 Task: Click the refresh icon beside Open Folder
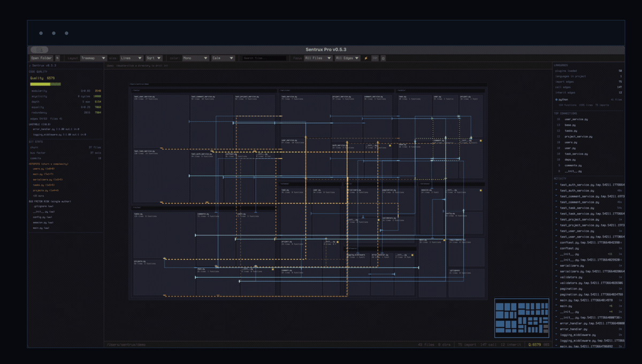tap(58, 58)
